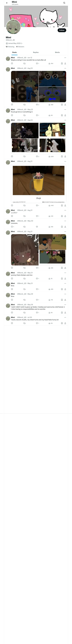Expand the Joined May 2025 chevron
The height and width of the screenshot is (644, 72).
point(22,43)
